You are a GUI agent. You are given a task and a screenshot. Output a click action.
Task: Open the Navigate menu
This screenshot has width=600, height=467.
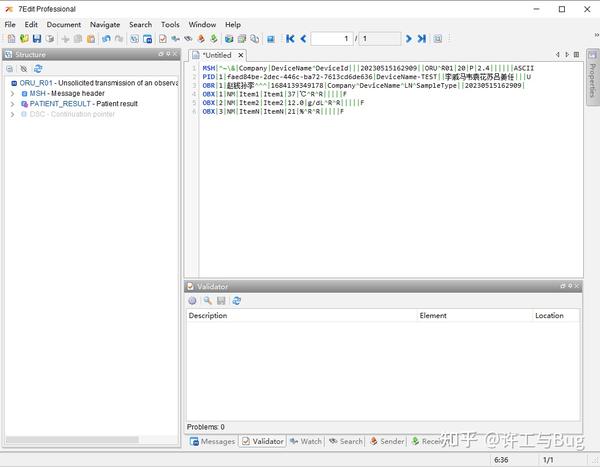[104, 24]
